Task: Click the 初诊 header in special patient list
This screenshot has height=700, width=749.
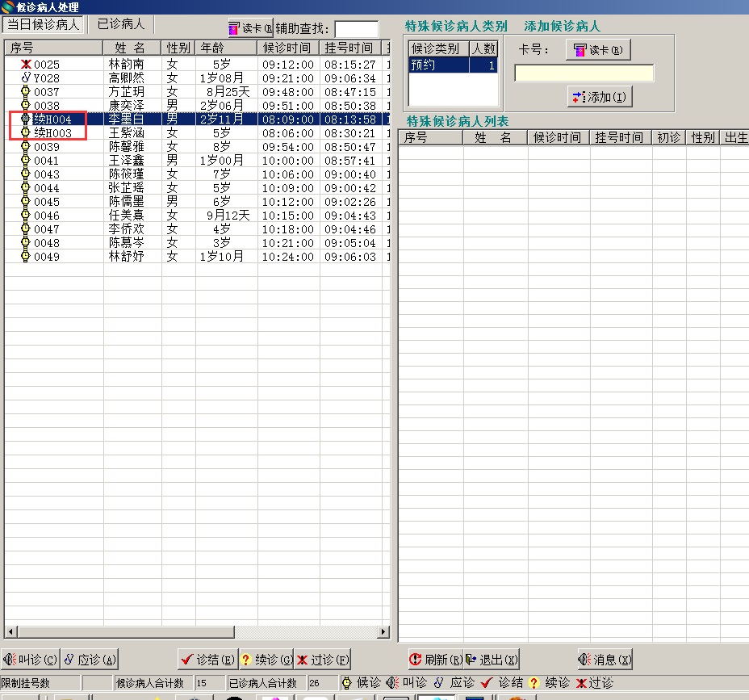Action: (x=669, y=137)
